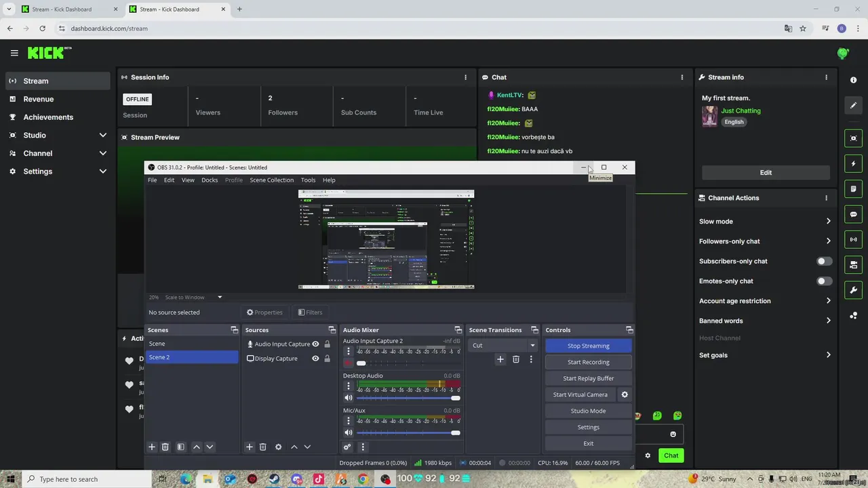Screen dimensions: 868x488
Task: Move the selected scene down
Action: click(210, 447)
